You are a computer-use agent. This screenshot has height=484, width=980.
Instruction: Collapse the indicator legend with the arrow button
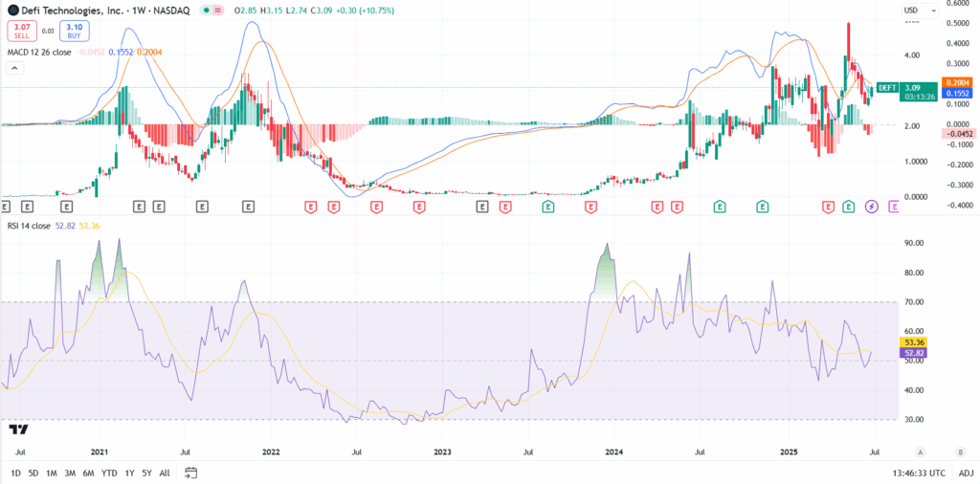point(15,69)
